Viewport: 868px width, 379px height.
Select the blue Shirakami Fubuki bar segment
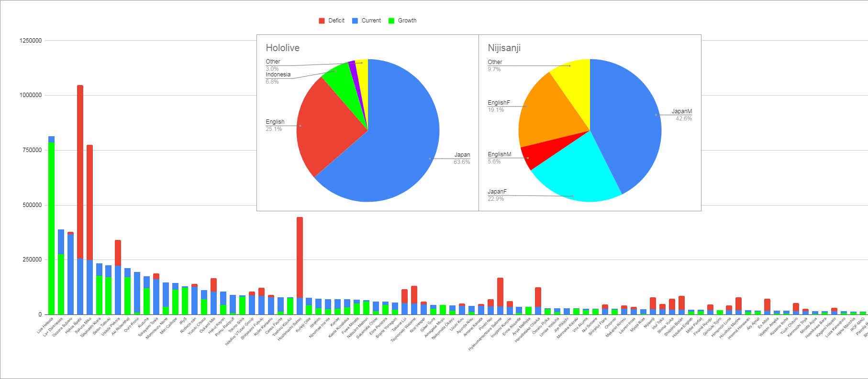click(x=261, y=305)
